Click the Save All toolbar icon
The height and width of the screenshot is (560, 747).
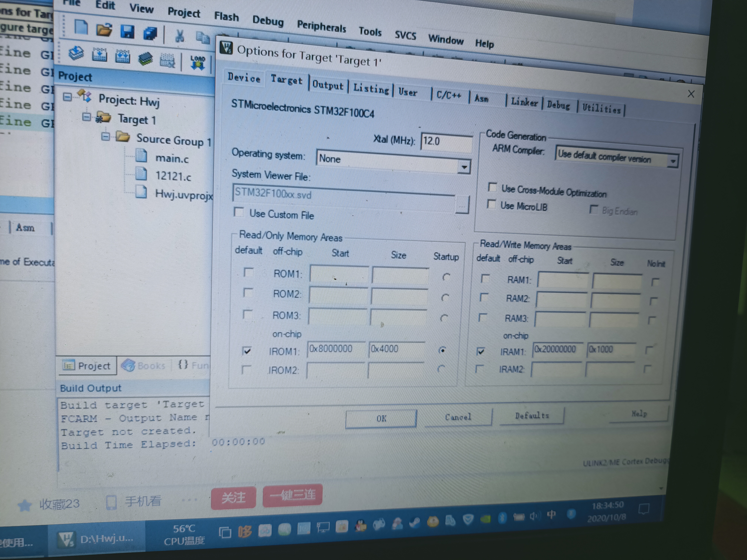[x=150, y=33]
